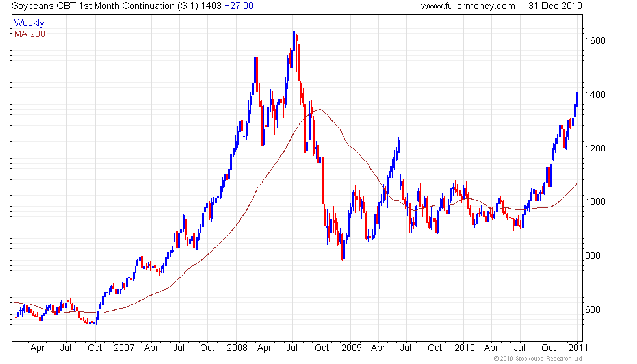Click the 2008 year label on time axis
The height and width of the screenshot is (364, 637).
click(x=237, y=348)
